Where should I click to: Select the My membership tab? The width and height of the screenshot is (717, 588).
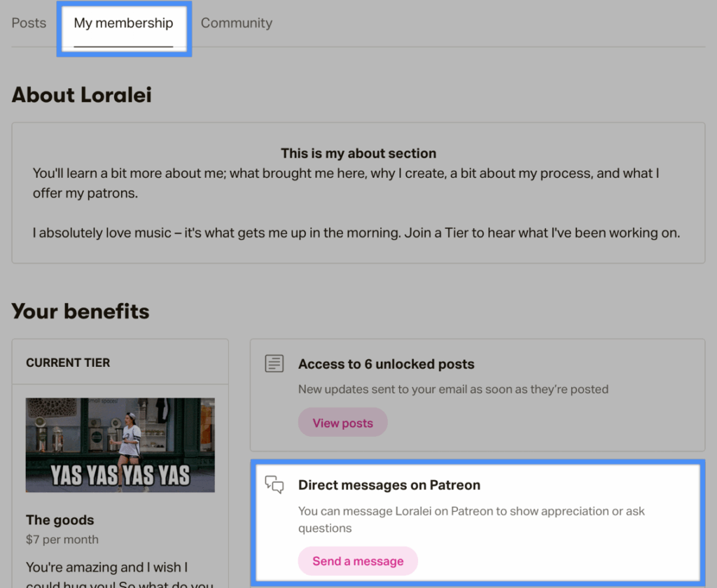[x=123, y=23]
